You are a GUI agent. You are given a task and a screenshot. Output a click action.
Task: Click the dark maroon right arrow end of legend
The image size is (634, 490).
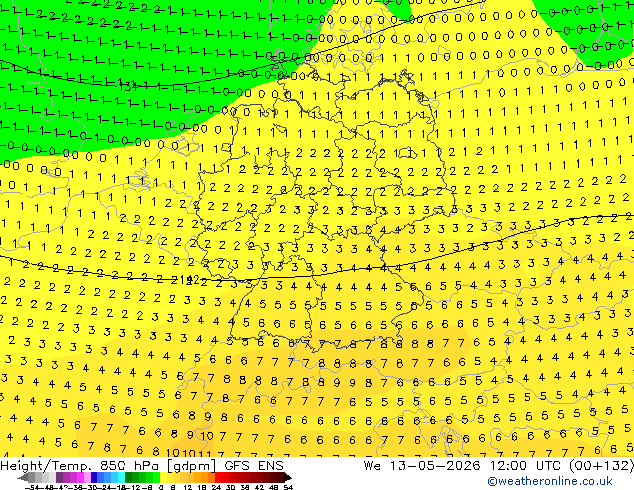pos(287,477)
